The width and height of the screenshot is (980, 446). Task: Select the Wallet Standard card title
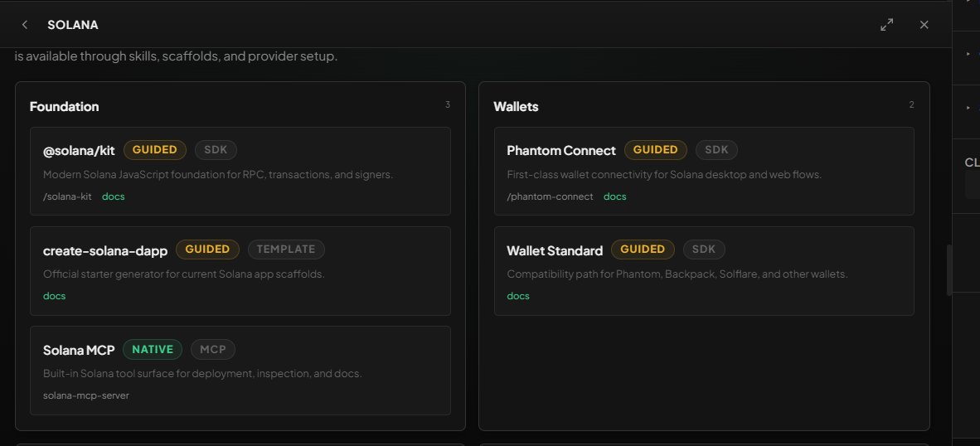(x=555, y=250)
